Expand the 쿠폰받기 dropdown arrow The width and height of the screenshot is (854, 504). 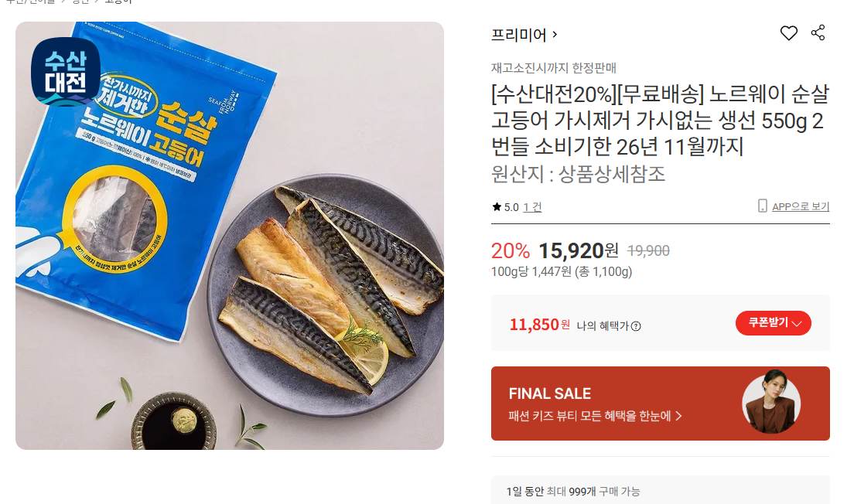796,324
